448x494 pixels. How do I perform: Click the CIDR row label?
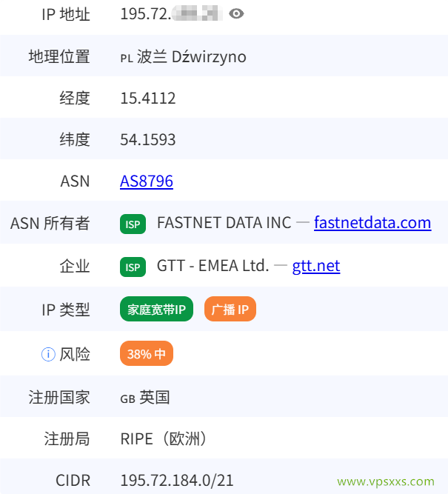click(x=73, y=481)
